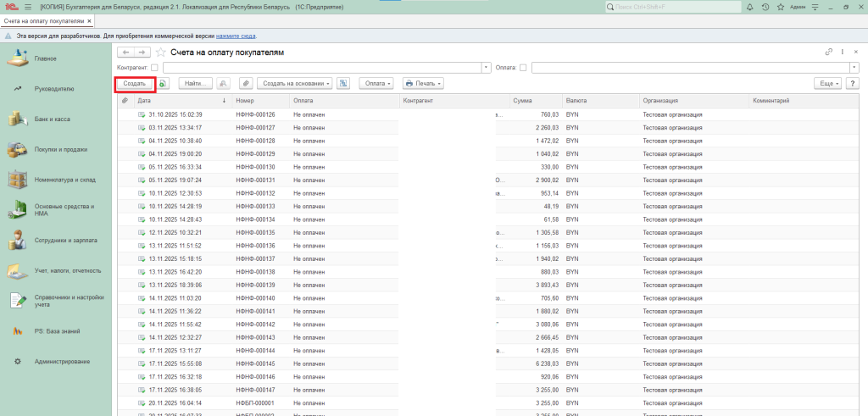Open the Печать dropdown menu

[x=423, y=84]
